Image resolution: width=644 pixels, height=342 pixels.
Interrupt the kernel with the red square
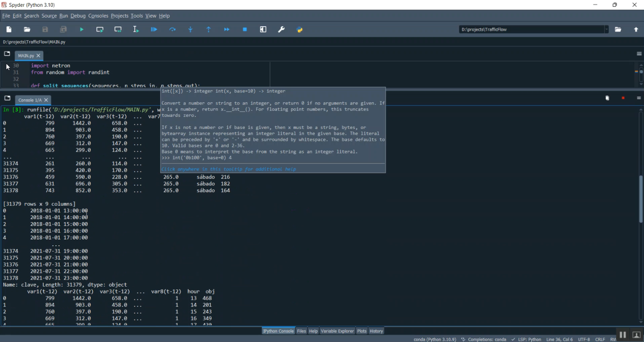pyautogui.click(x=623, y=98)
